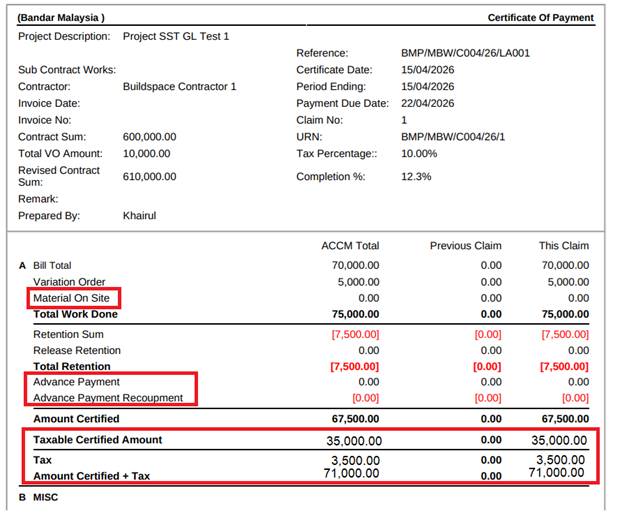Viewport: 629px width, 525px height.
Task: Click contract sum value '600,000.00'
Action: tap(149, 137)
